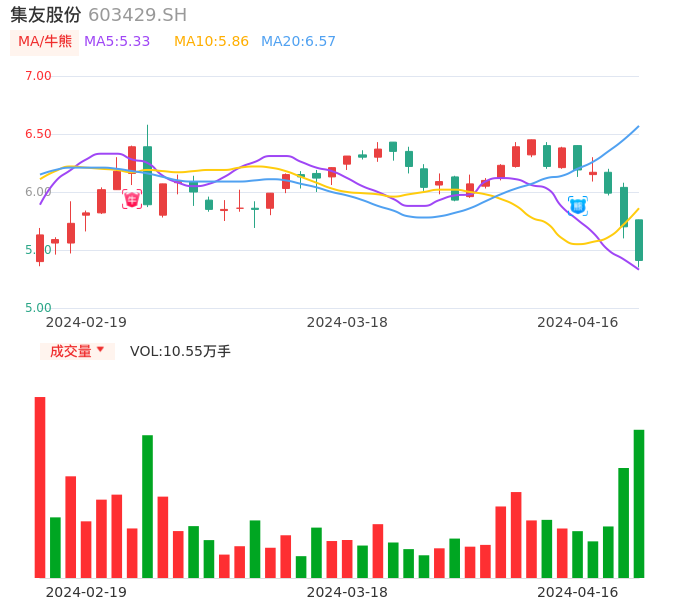This screenshot has width=686, height=606.
Task: Click the 7.00 price axis label
Action: [38, 76]
